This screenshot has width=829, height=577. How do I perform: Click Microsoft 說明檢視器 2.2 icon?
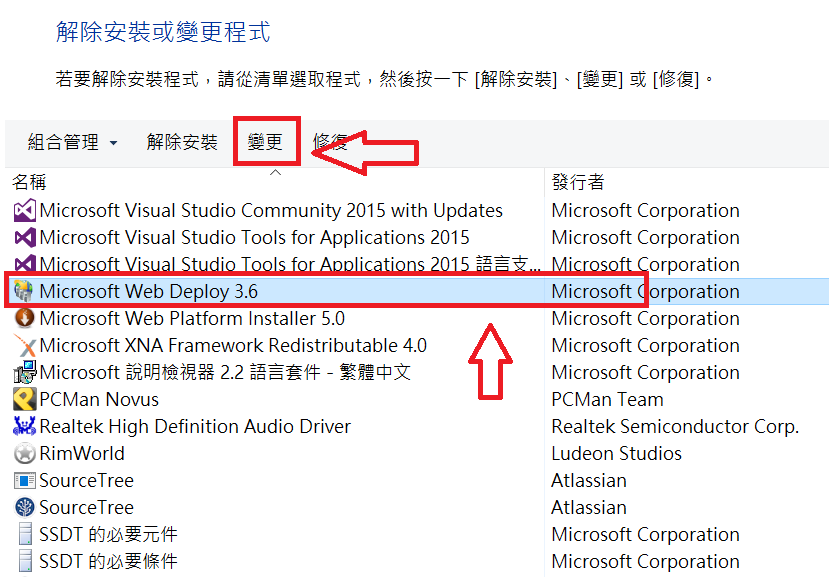pyautogui.click(x=24, y=372)
